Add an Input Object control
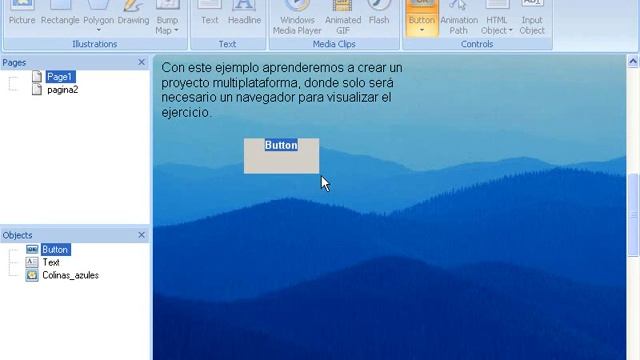Image resolution: width=640 pixels, height=360 pixels. tap(532, 16)
